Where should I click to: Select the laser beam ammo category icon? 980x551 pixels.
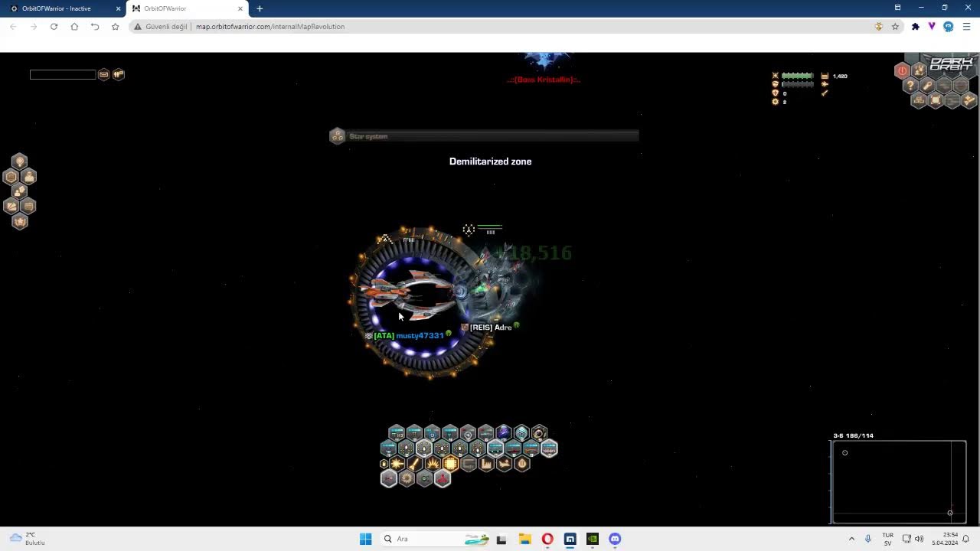[397, 463]
